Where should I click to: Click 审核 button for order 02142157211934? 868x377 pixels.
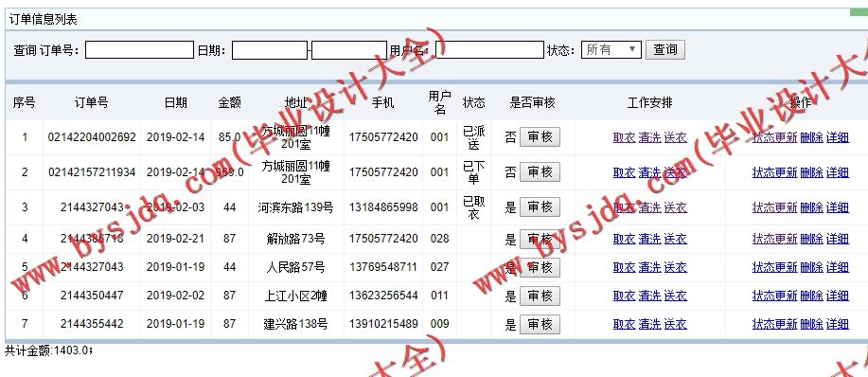[x=540, y=172]
